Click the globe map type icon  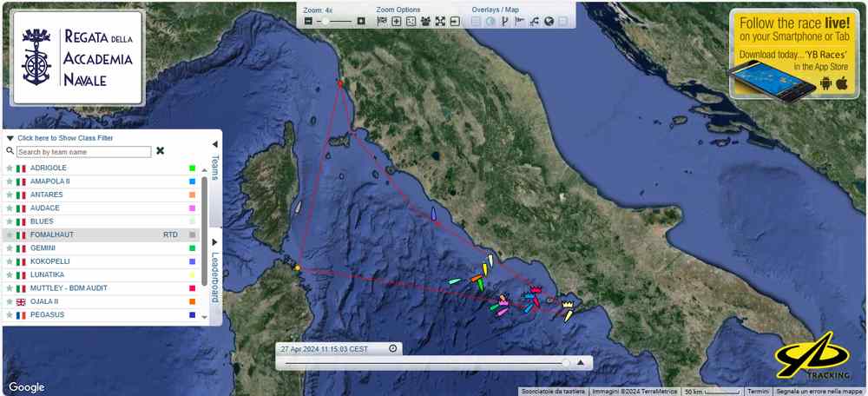click(549, 21)
